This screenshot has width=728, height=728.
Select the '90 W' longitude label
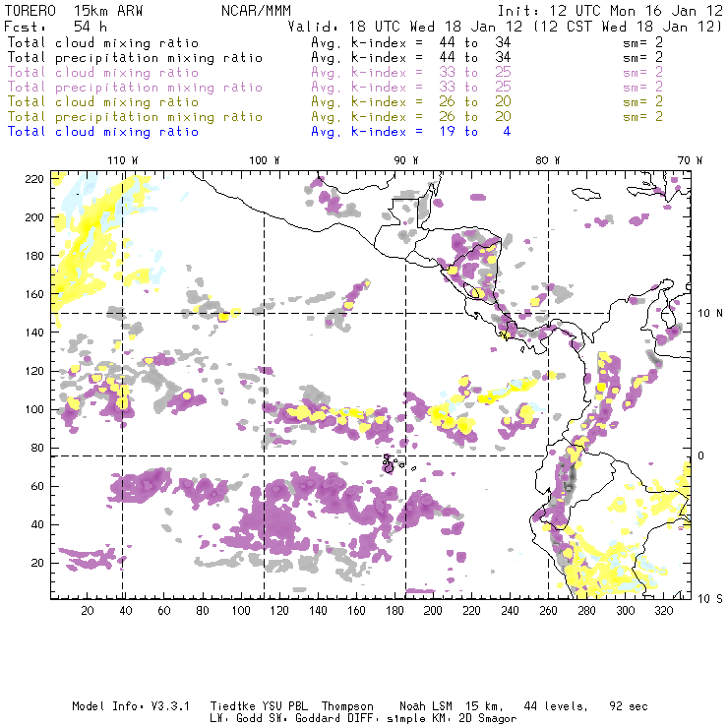[x=406, y=160]
